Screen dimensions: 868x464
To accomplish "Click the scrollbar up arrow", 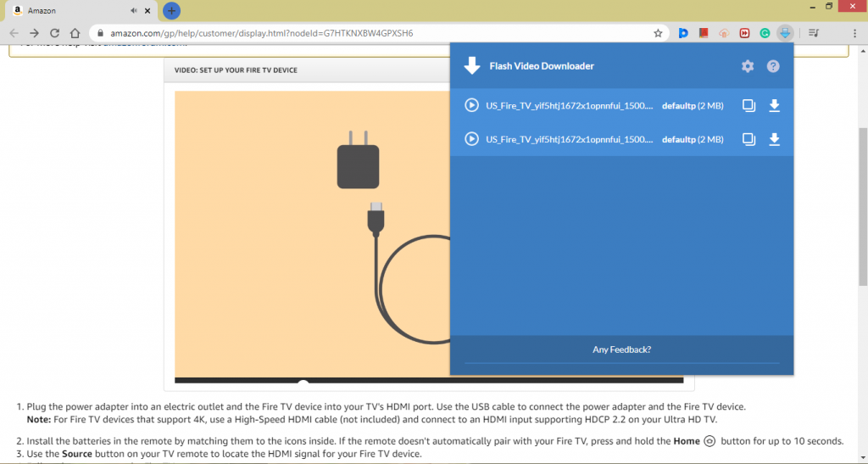I will click(863, 51).
